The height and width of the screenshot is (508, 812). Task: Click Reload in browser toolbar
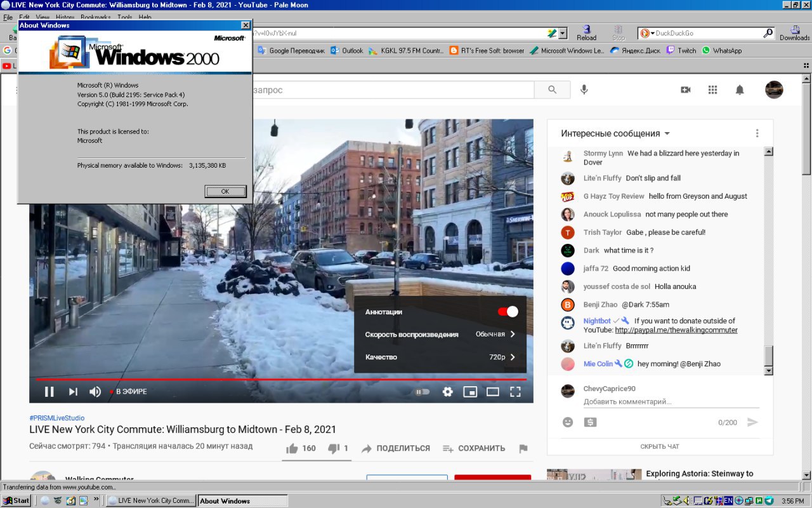click(x=586, y=33)
